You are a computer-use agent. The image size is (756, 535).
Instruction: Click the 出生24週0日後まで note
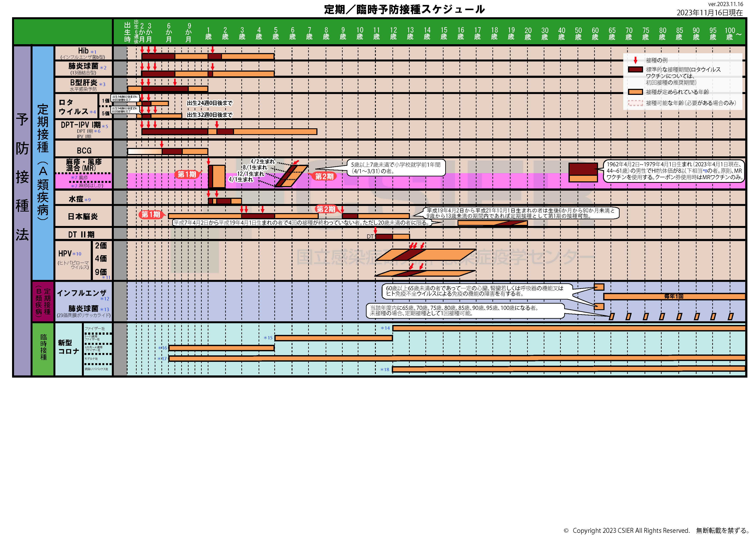click(209, 103)
